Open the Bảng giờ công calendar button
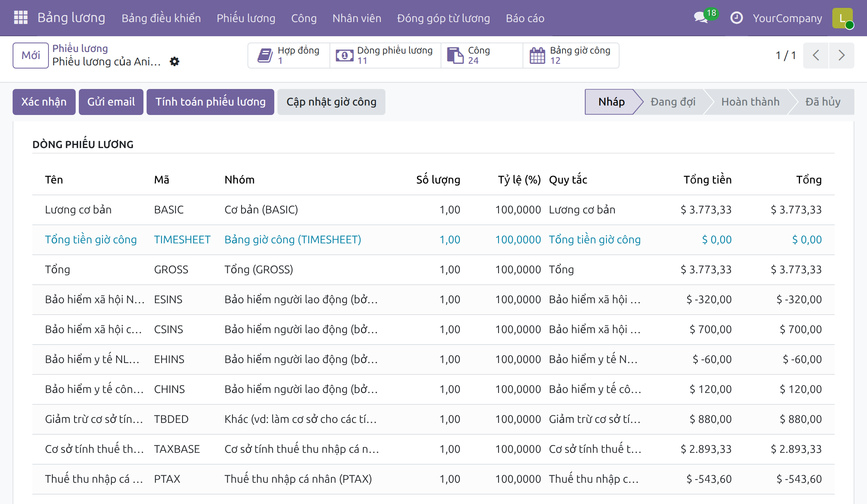 click(x=571, y=56)
